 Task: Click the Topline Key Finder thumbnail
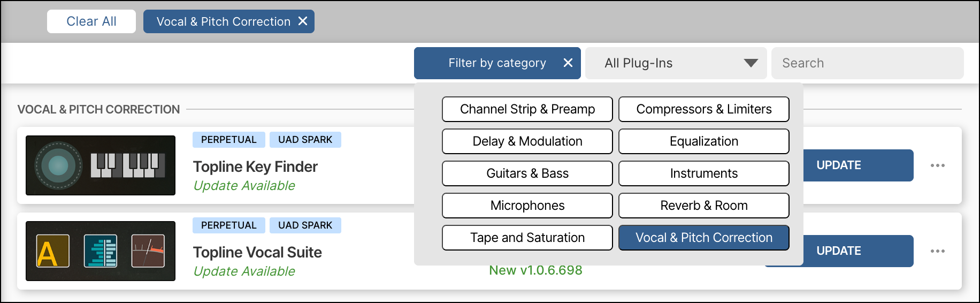(101, 165)
